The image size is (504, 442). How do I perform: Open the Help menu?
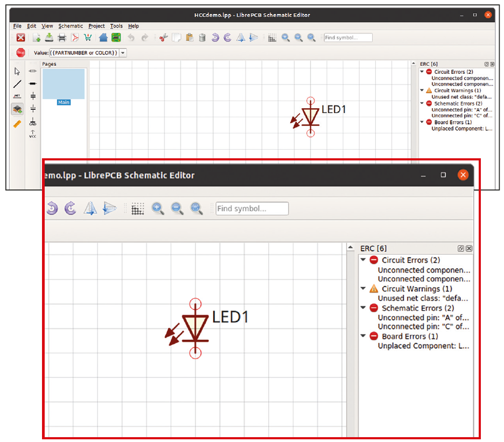pyautogui.click(x=134, y=26)
